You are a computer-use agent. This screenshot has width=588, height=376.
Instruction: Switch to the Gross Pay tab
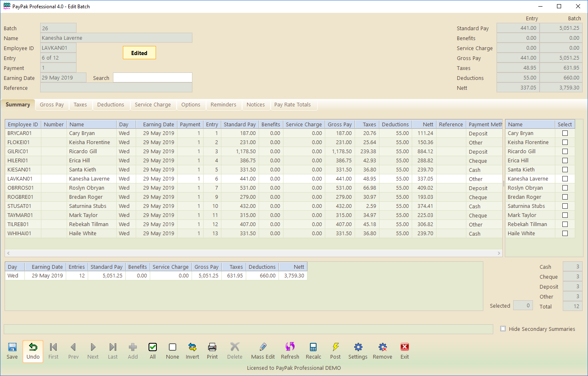52,105
